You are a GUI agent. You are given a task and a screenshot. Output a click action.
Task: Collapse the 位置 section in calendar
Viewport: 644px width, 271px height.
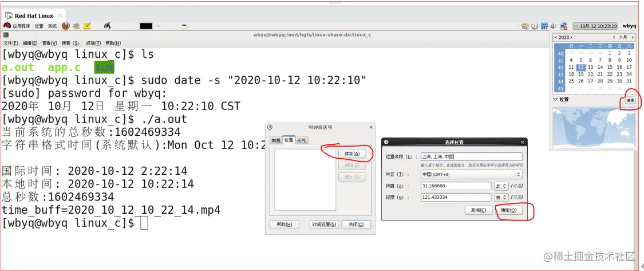click(x=556, y=100)
